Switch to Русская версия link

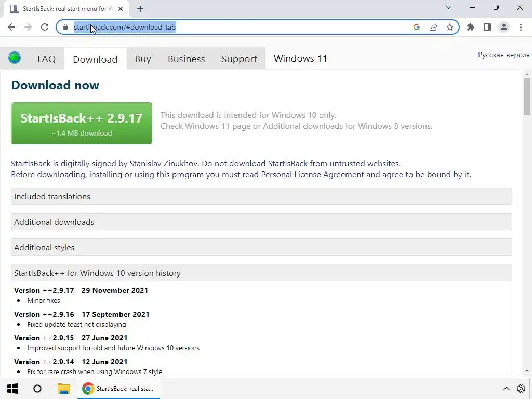pos(504,55)
